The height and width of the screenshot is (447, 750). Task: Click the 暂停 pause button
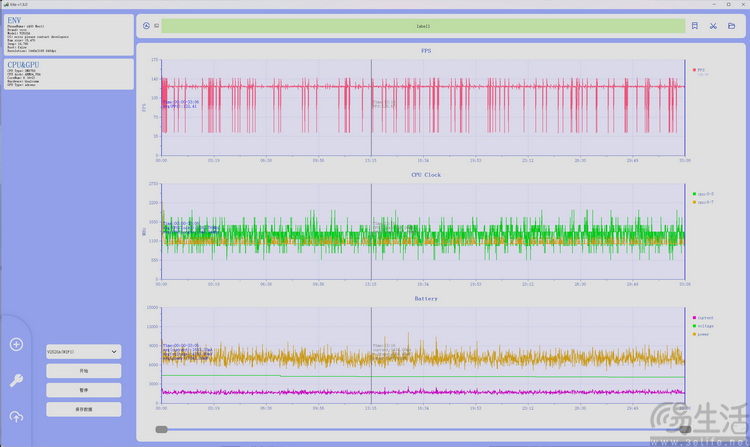click(83, 390)
